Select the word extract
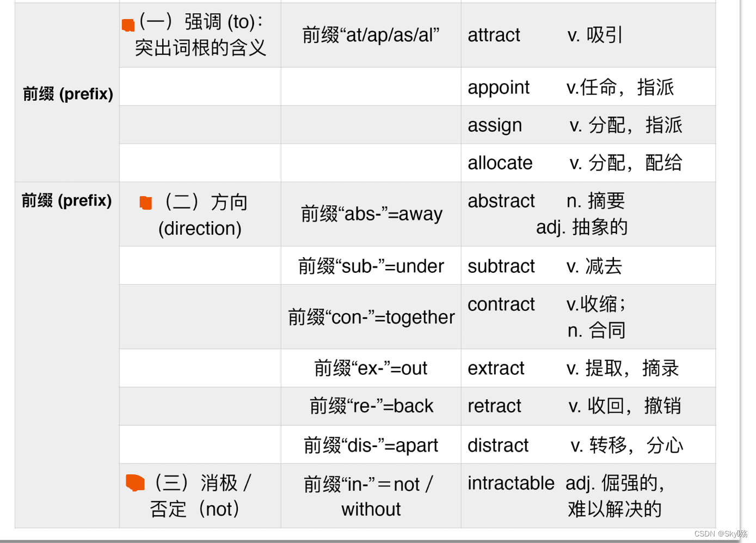 click(496, 369)
